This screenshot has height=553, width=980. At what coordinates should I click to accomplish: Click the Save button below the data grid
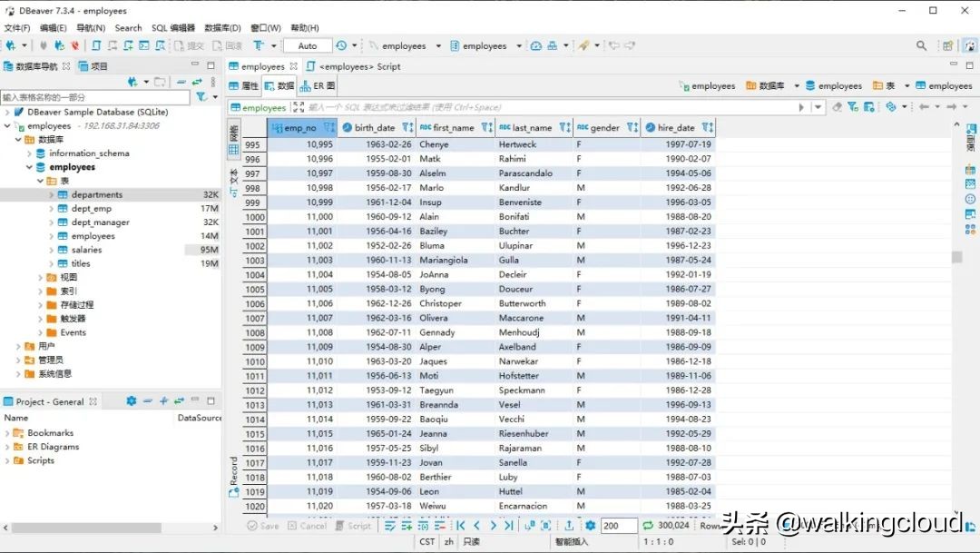click(263, 525)
